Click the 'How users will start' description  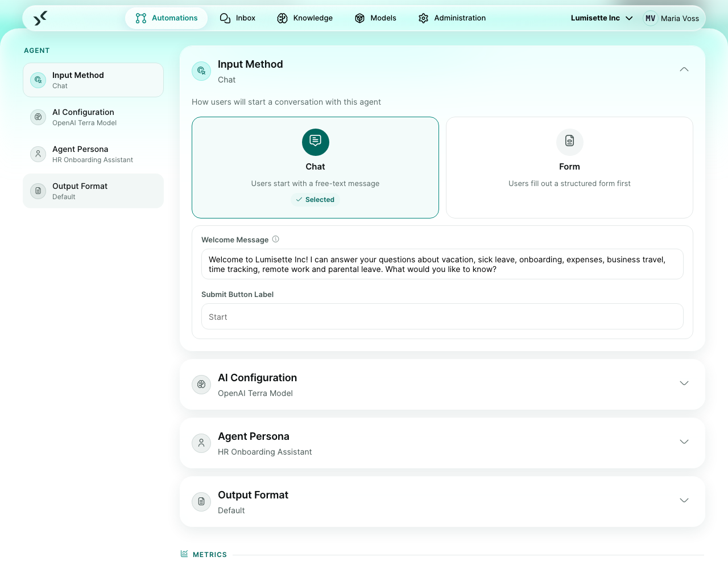pos(286,102)
